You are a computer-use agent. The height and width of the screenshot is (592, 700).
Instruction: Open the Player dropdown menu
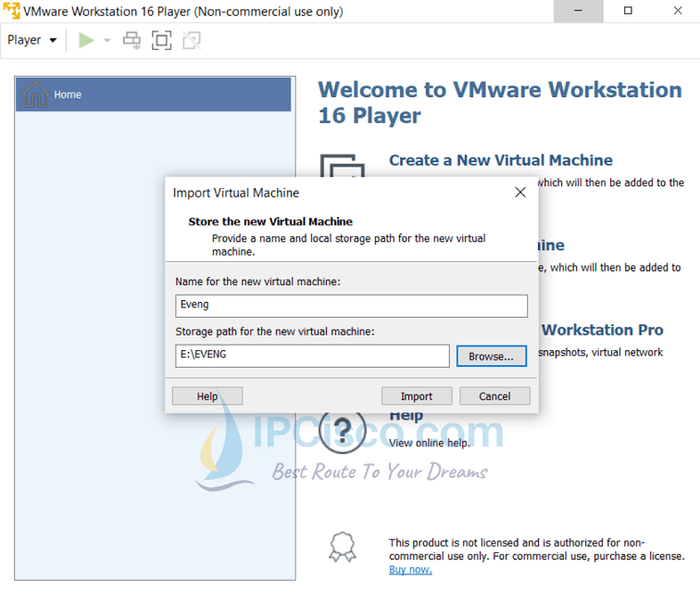coord(32,40)
